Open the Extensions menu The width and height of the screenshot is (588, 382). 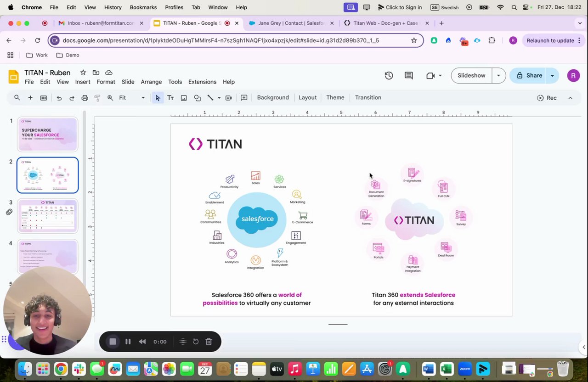(x=202, y=82)
